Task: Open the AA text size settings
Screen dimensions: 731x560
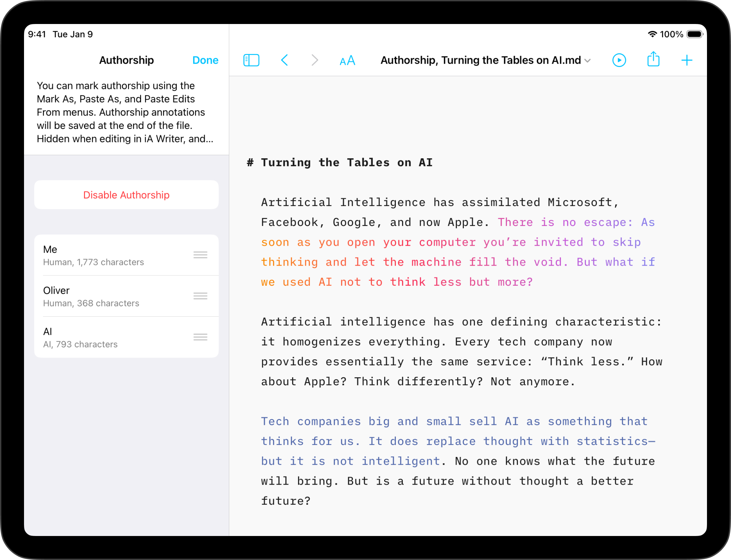Action: [x=347, y=60]
